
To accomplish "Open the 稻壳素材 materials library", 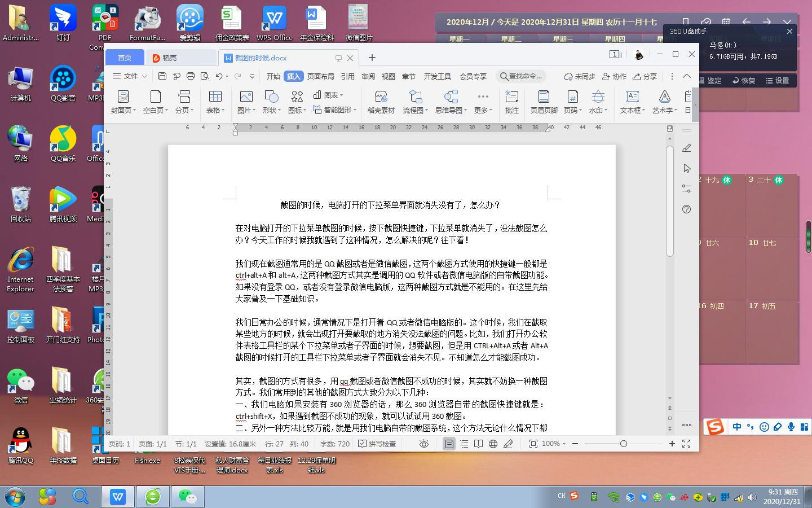I will coord(380,102).
